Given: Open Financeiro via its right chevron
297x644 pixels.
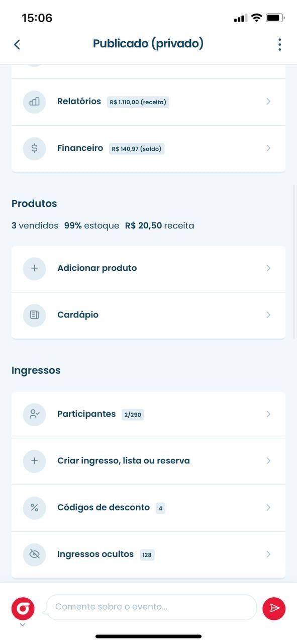Looking at the screenshot, I should point(268,148).
